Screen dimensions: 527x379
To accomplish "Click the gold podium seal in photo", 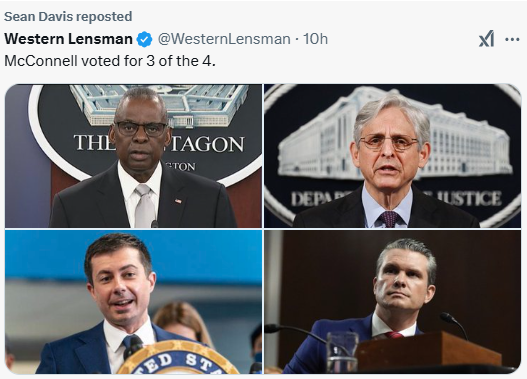I will point(177,358).
